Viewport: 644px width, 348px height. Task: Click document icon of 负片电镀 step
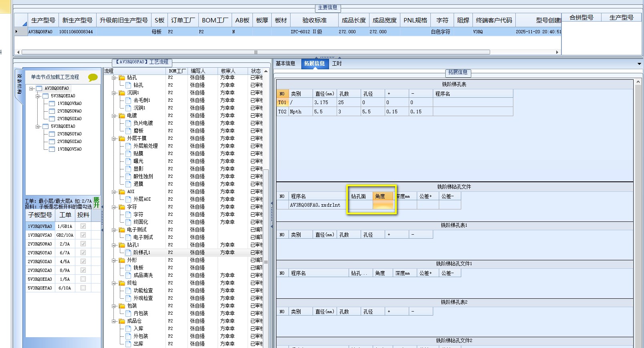pyautogui.click(x=128, y=123)
